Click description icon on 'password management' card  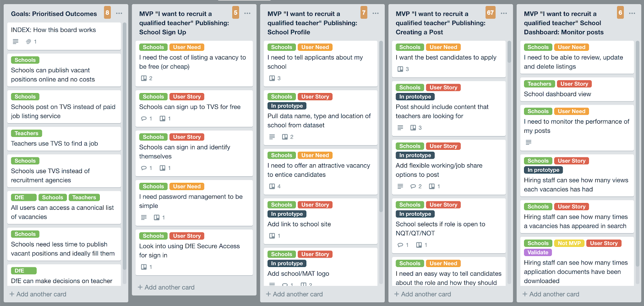coord(144,217)
